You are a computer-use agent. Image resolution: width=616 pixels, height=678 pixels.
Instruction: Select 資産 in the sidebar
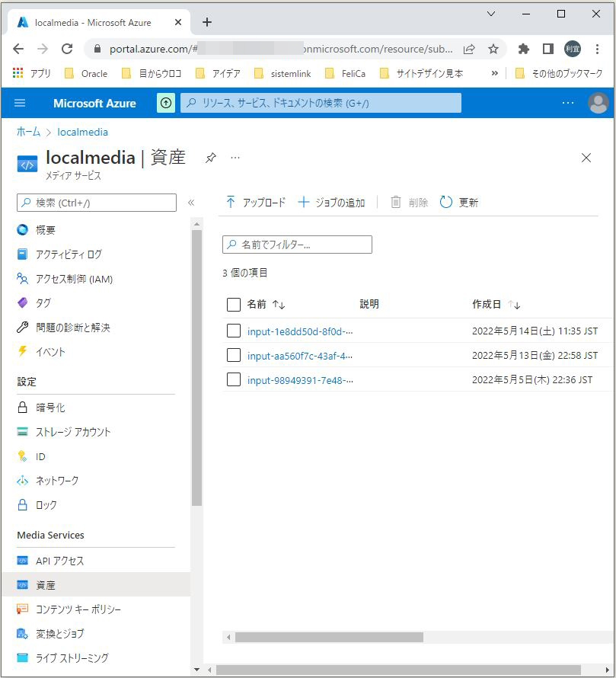pos(96,584)
